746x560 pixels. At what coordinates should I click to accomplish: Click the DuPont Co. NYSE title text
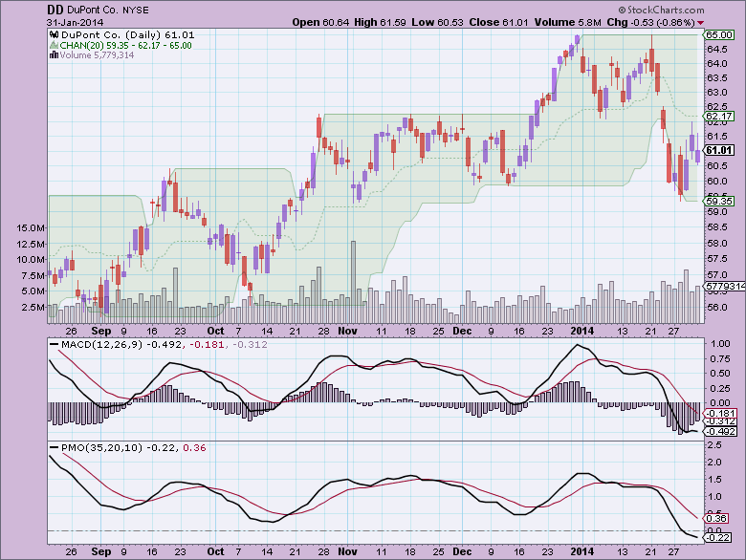click(x=107, y=10)
